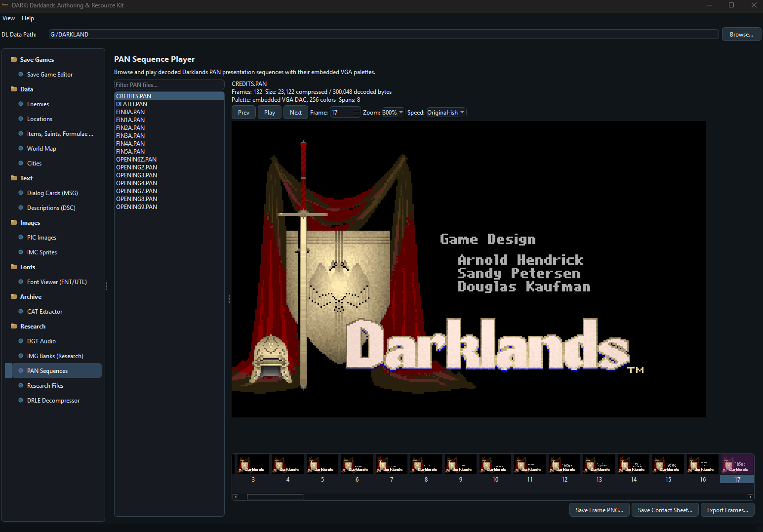Image resolution: width=763 pixels, height=532 pixels.
Task: Open the World Map page
Action: pyautogui.click(x=41, y=149)
